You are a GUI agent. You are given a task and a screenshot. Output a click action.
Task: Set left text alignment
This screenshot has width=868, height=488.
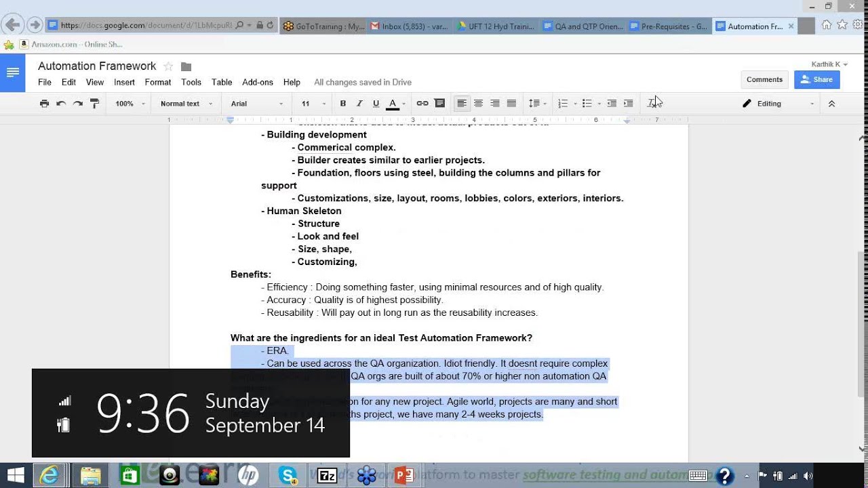point(462,104)
